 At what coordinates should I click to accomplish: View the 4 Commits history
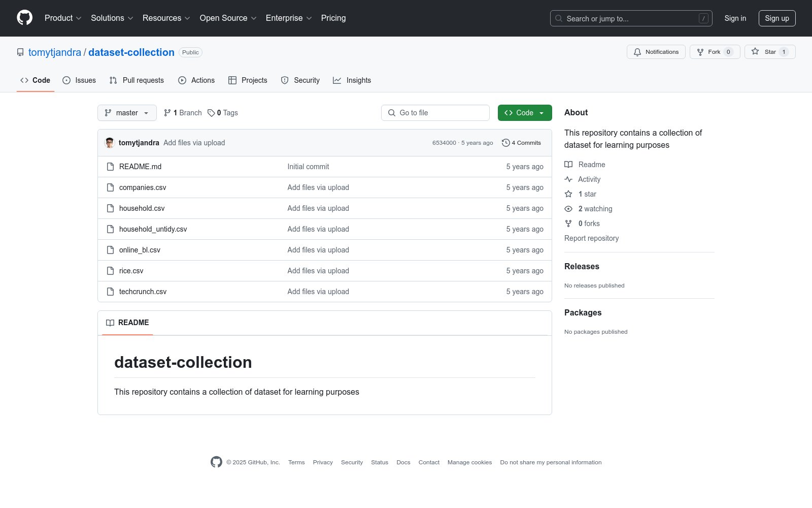[x=521, y=143]
